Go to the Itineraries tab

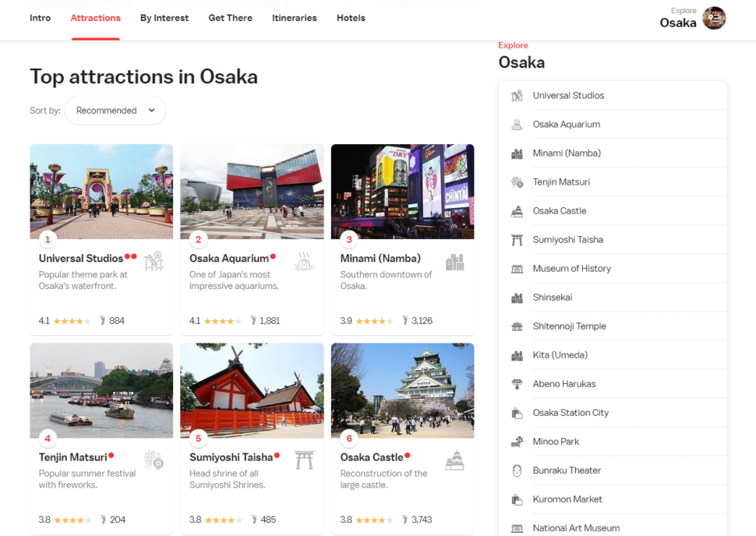pos(294,18)
